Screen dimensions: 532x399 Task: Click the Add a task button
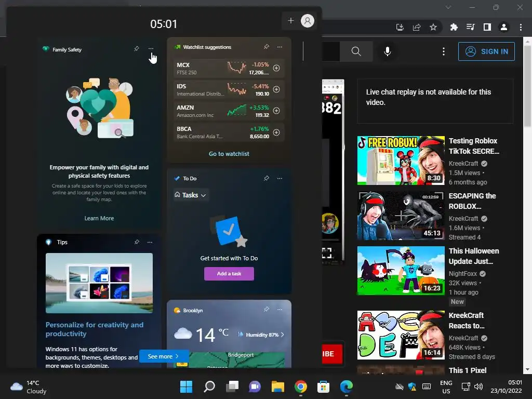click(229, 273)
